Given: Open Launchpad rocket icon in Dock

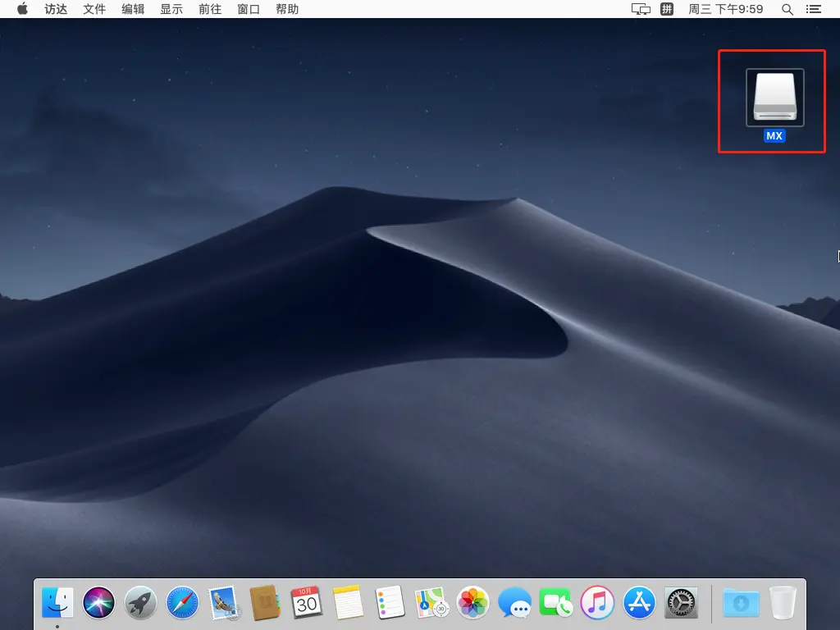Looking at the screenshot, I should tap(140, 602).
